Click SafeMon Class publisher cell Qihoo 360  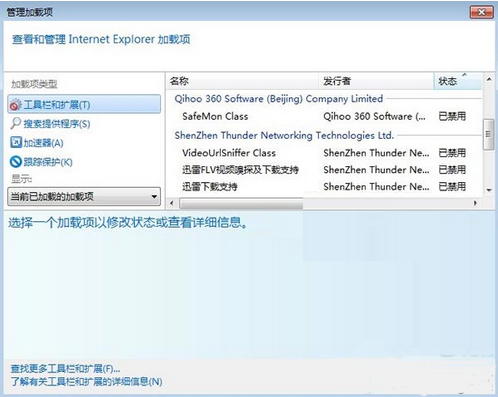(374, 116)
